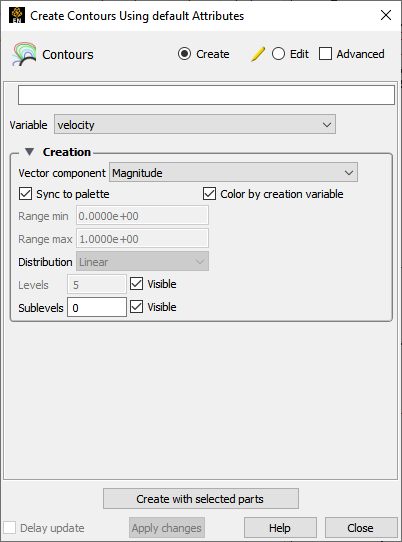Click the Creation section heading
402x542 pixels.
click(67, 152)
